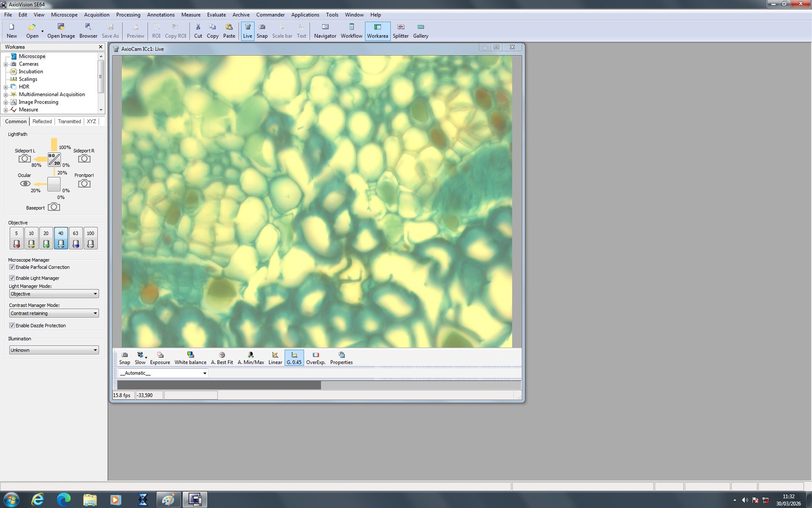Open the Acquisition menu
812x508 pixels.
[x=96, y=15]
